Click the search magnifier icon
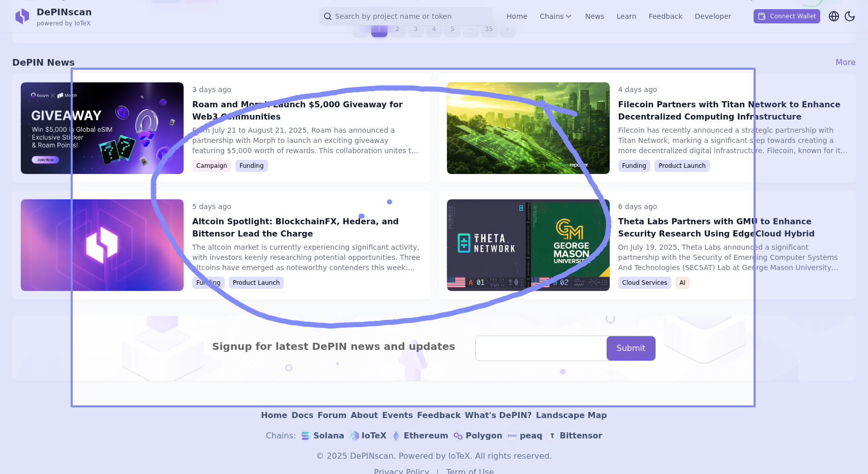This screenshot has height=474, width=868. (328, 16)
